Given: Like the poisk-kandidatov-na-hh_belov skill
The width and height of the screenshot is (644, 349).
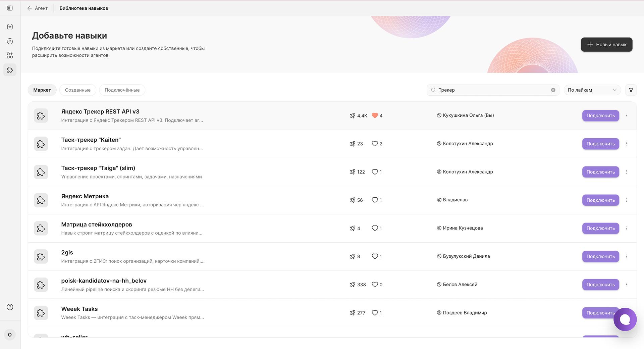Looking at the screenshot, I should click(375, 285).
